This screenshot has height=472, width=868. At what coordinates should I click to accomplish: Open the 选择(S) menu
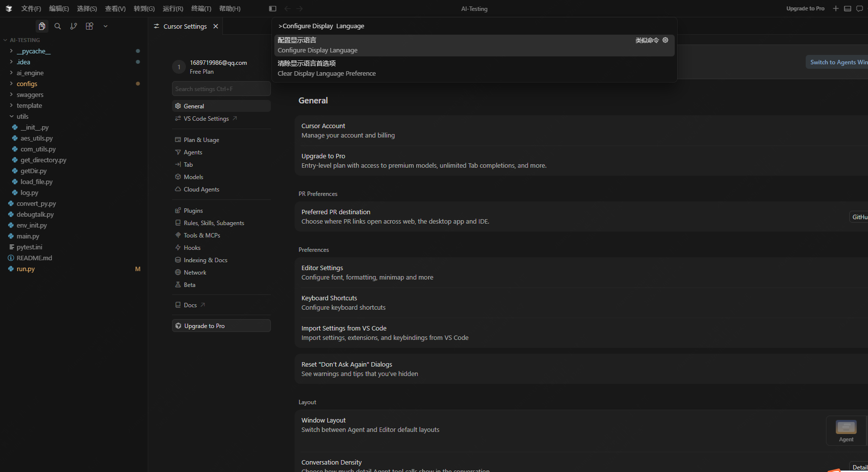click(87, 8)
